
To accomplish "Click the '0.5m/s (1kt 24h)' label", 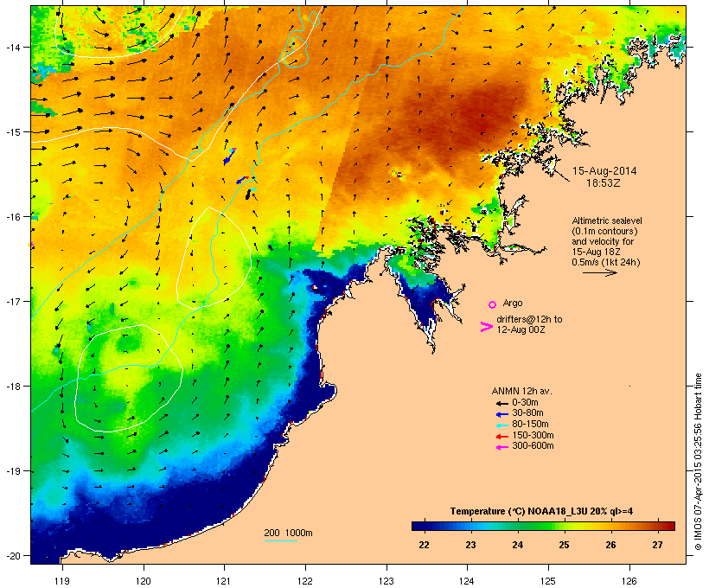I will [606, 262].
